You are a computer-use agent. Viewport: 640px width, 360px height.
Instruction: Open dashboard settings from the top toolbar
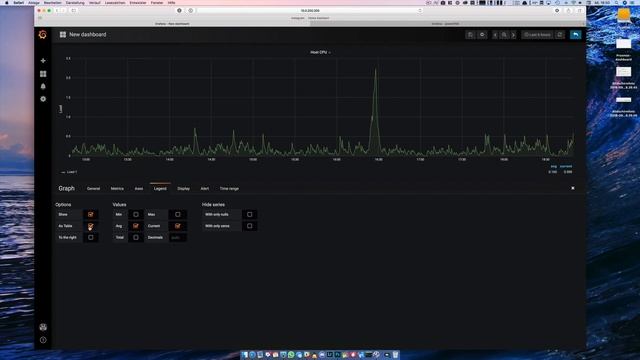point(482,35)
